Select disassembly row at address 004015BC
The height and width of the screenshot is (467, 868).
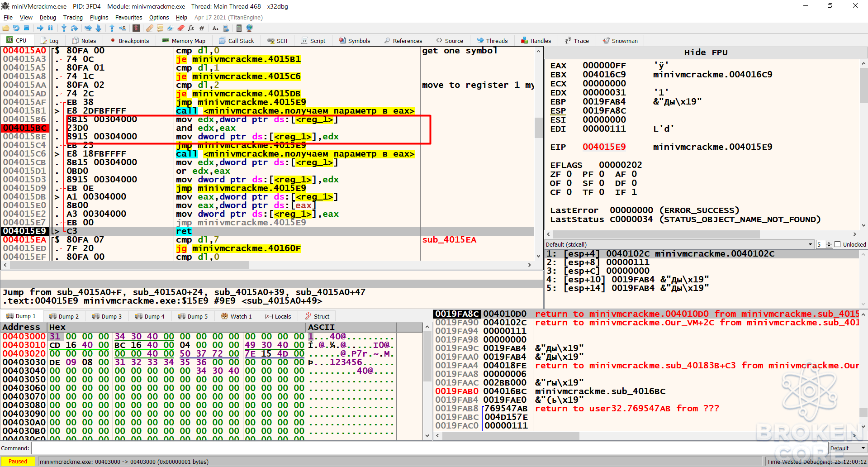267,128
